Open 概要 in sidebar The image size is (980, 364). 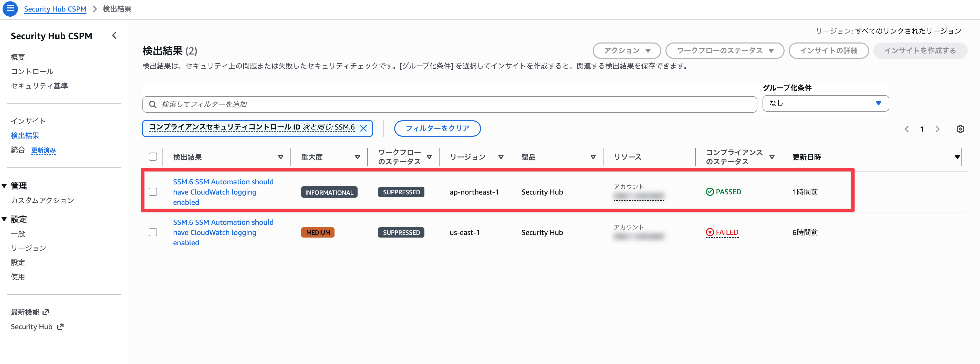(18, 57)
